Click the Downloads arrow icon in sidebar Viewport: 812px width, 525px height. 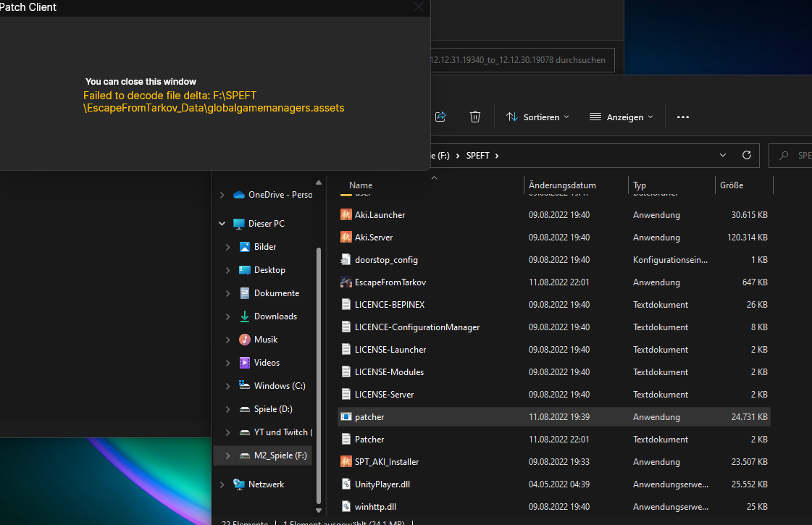click(x=244, y=316)
